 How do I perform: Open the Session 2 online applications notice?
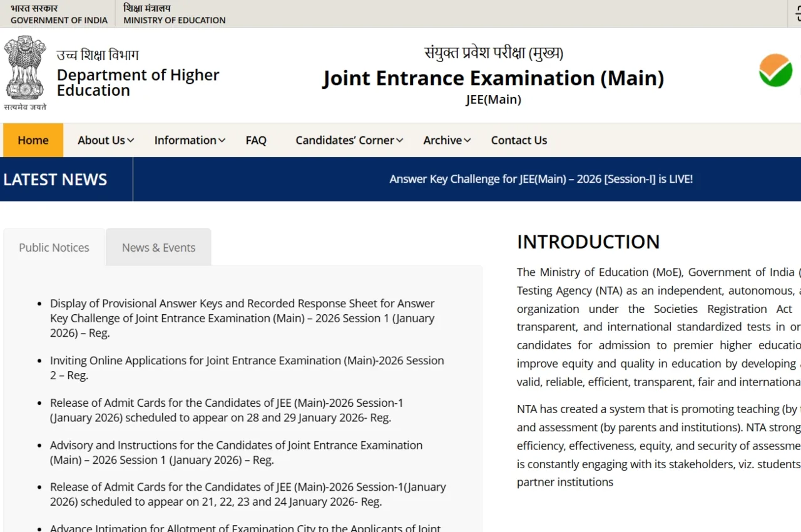point(247,367)
